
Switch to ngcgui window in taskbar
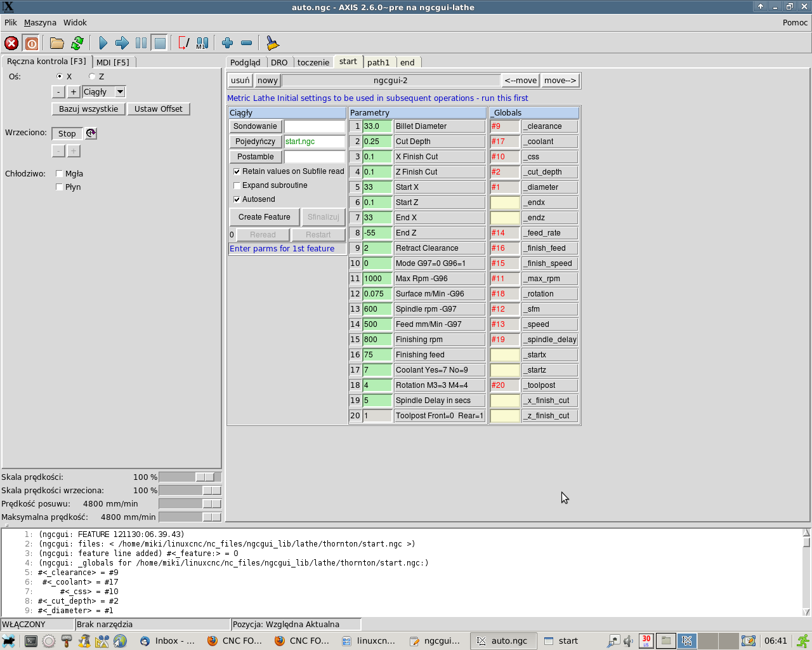coord(435,640)
